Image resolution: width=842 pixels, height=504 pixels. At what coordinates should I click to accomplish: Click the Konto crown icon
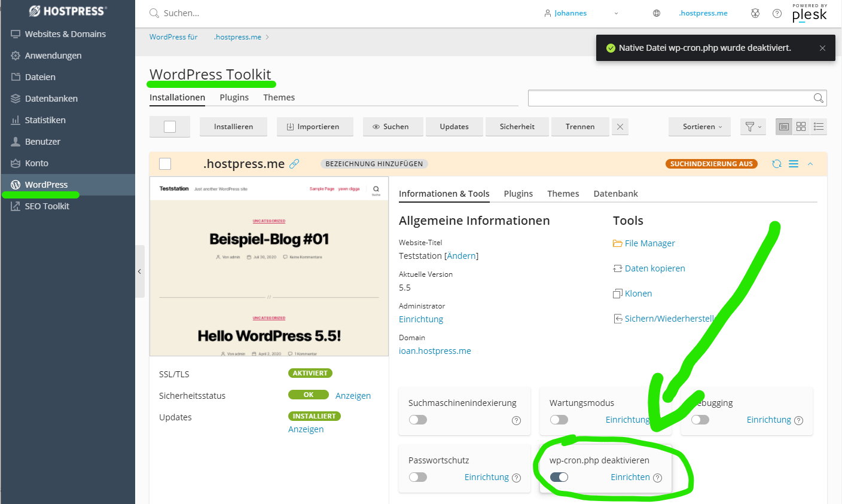[16, 163]
